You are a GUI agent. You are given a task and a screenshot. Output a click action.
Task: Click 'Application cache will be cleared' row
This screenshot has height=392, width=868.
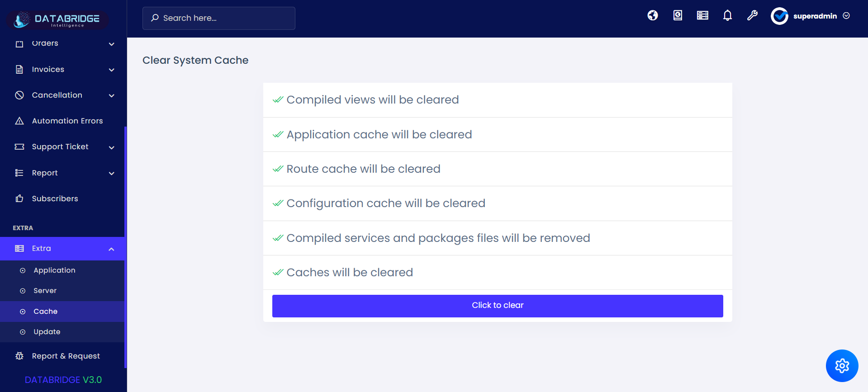point(498,135)
